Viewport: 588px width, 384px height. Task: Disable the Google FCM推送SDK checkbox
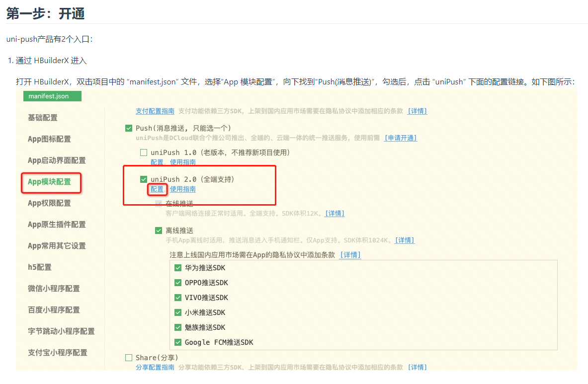pos(178,342)
